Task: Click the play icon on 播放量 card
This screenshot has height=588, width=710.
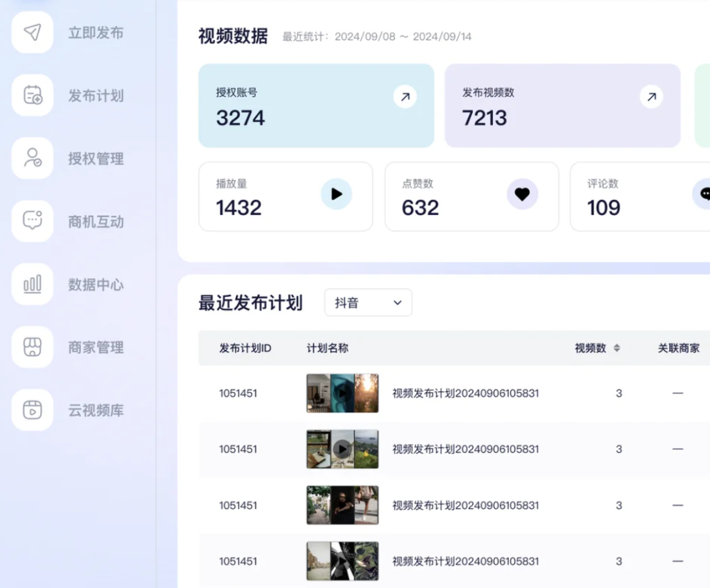Action: coord(337,194)
